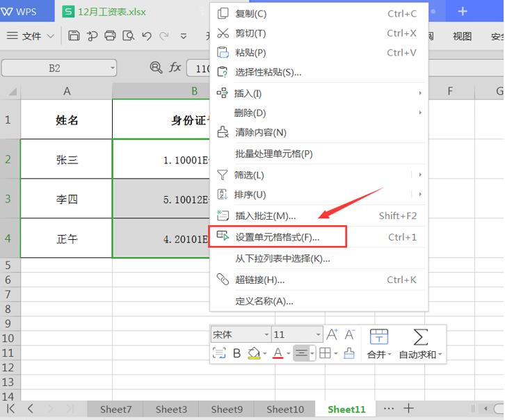
Task: Choose 选择性粘贴(S) from the context menu
Action: coord(319,72)
